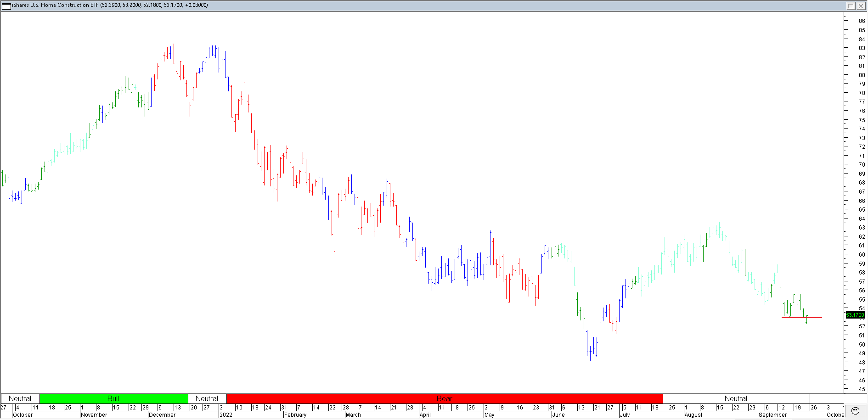Click the Neutral ribbon segment spanning August-September

tap(736, 398)
